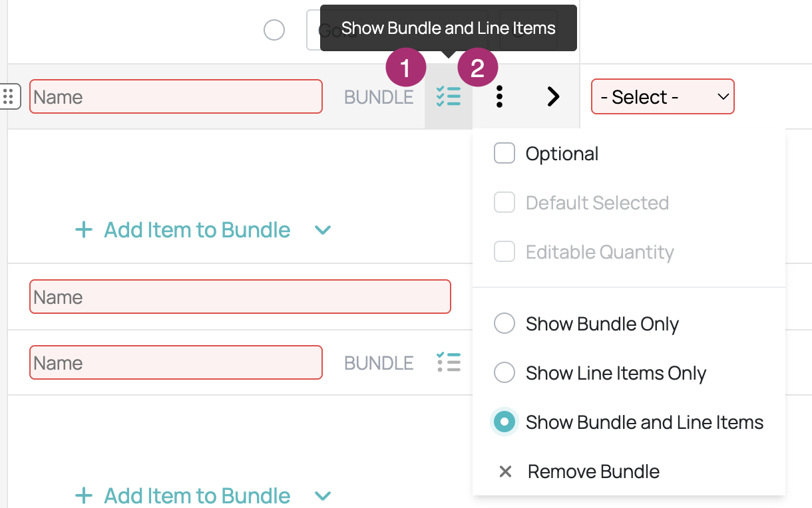This screenshot has height=508, width=812.
Task: Click the X icon beside Remove Bundle
Action: pos(505,471)
